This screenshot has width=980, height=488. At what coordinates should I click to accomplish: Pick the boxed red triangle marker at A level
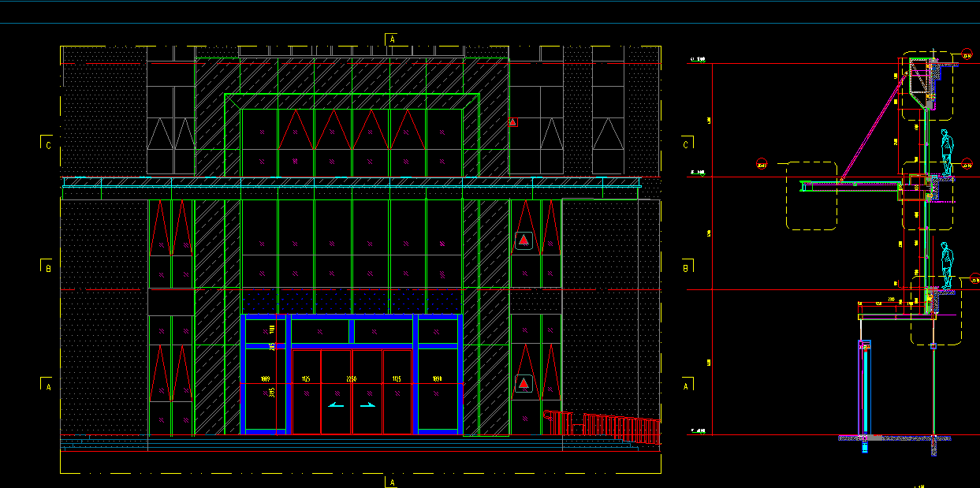click(x=524, y=384)
